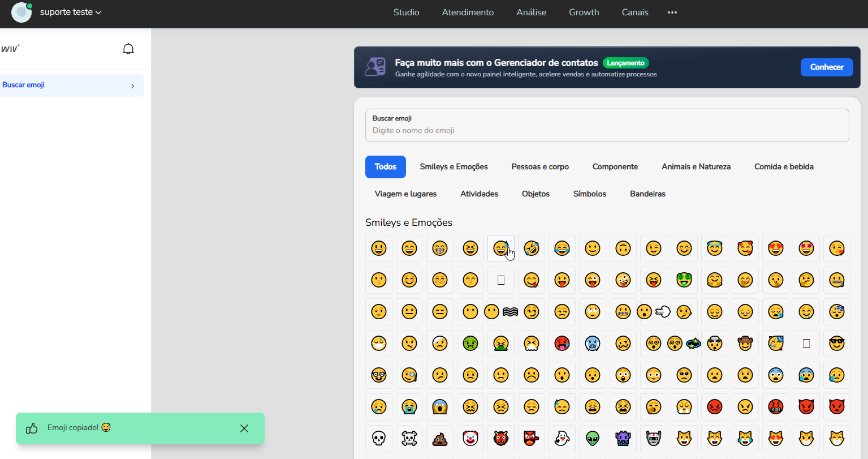868x459 pixels.
Task: Choose the clown face emoji
Action: pos(470,439)
